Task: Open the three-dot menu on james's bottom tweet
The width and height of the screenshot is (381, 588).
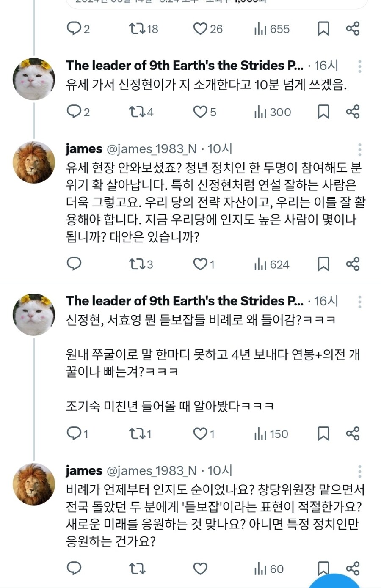Action: tap(359, 470)
